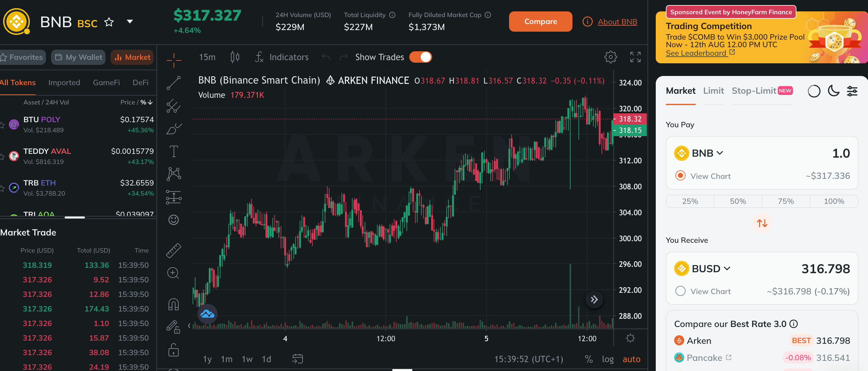Open go to date calendar icon
The image size is (868, 371).
coord(297,359)
